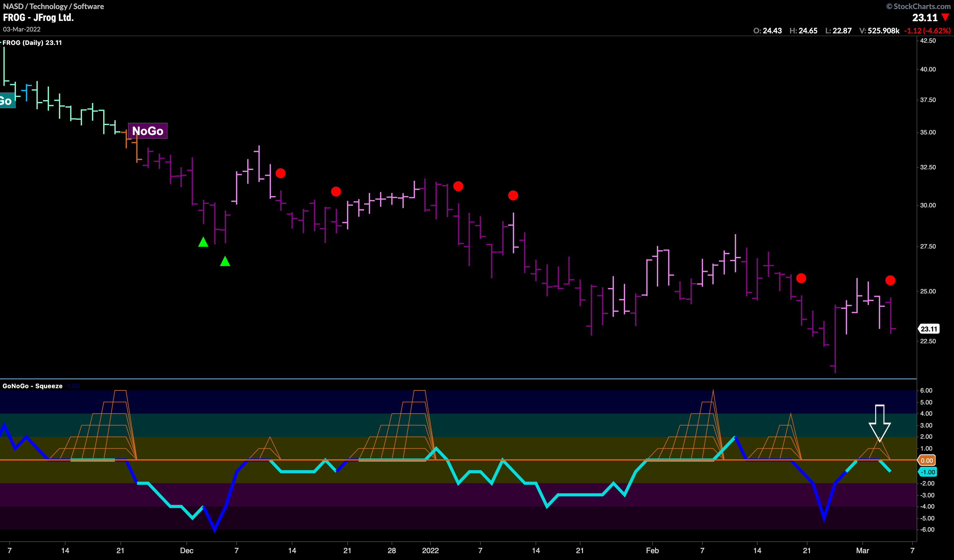
Task: Click the FROG (Daily) 23.11 legend
Action: tap(32, 43)
